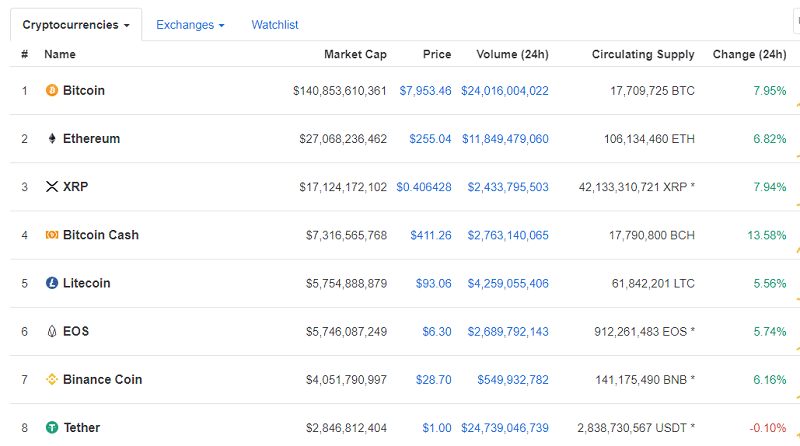Switch to the Watchlist tab

275,24
